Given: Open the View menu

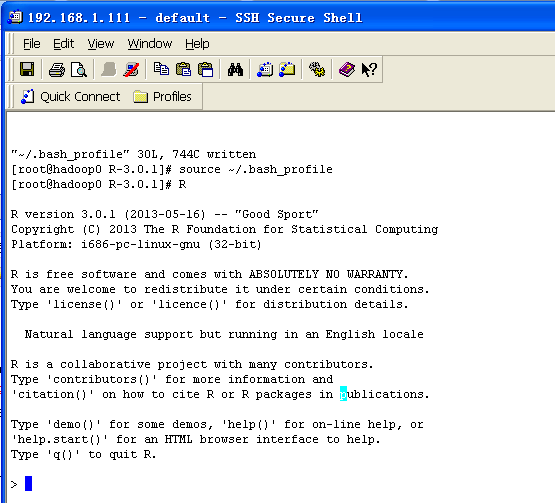Looking at the screenshot, I should click(x=101, y=44).
